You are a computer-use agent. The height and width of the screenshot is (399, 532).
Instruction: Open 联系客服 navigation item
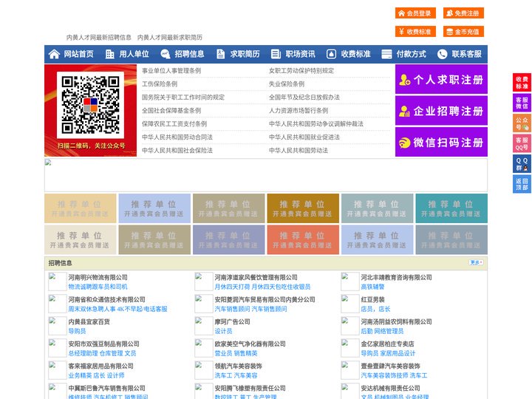pyautogui.click(x=466, y=54)
